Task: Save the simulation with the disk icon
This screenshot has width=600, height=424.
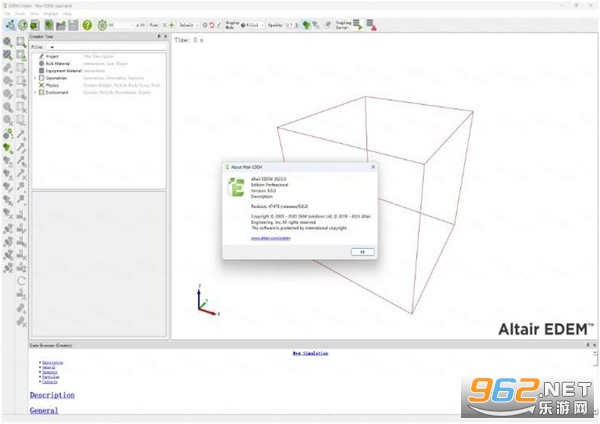Action: coord(73,25)
